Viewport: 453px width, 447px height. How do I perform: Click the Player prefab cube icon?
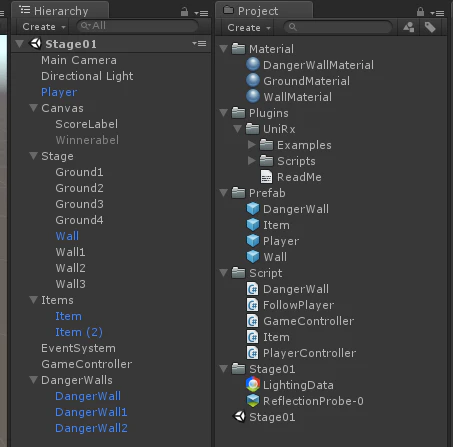pyautogui.click(x=253, y=241)
